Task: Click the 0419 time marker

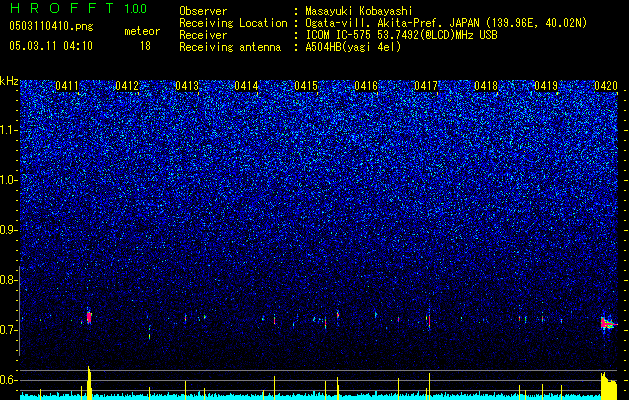Action: (x=546, y=86)
